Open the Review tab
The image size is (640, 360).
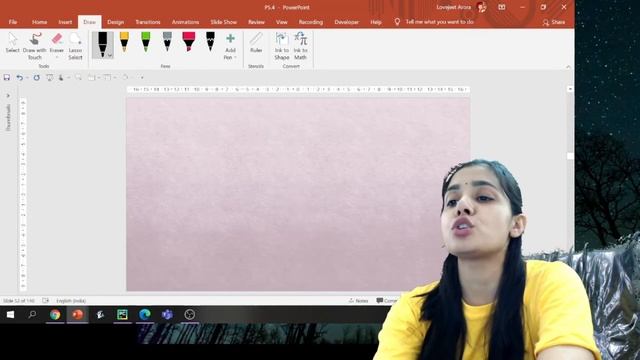256,22
